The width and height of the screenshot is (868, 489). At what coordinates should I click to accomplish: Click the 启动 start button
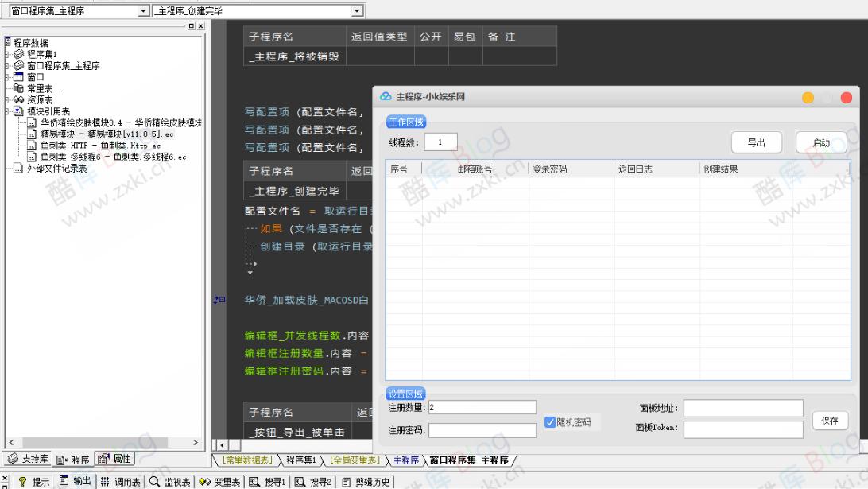coord(821,142)
